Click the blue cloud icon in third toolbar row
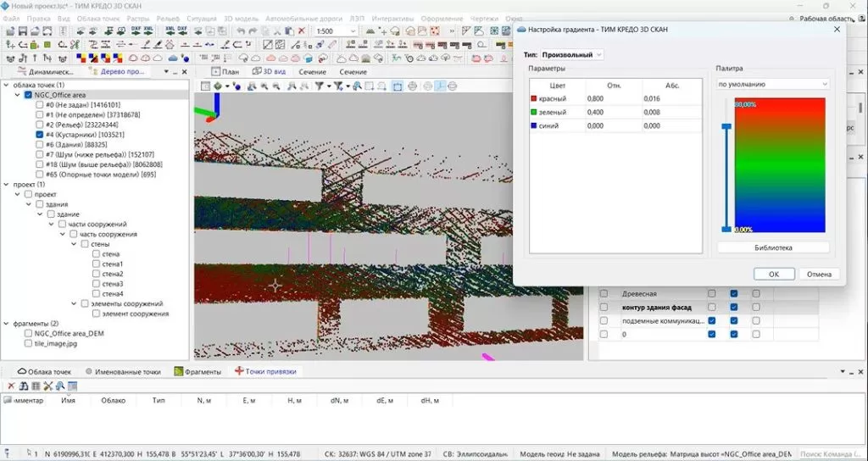Viewport: 868px width, 461px height. click(x=173, y=58)
